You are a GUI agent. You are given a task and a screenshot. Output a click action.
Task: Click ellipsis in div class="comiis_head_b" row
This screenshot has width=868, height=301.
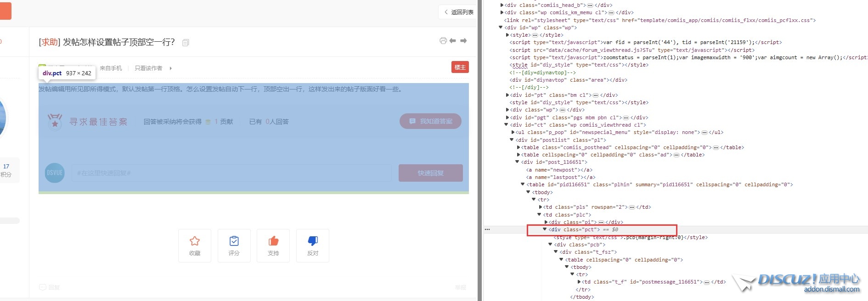point(590,5)
